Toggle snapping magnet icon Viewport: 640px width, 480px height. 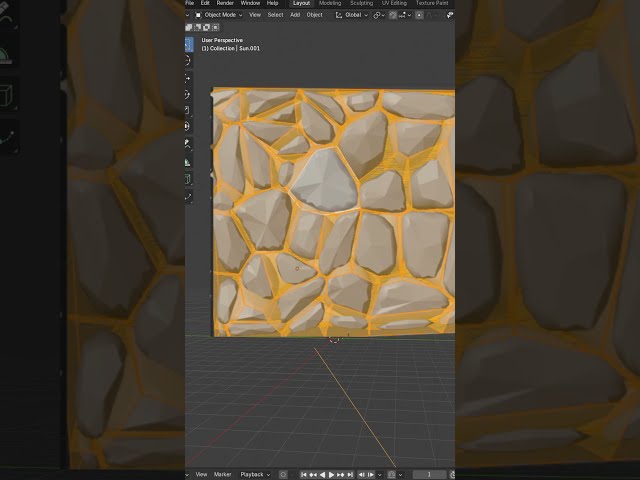[393, 15]
